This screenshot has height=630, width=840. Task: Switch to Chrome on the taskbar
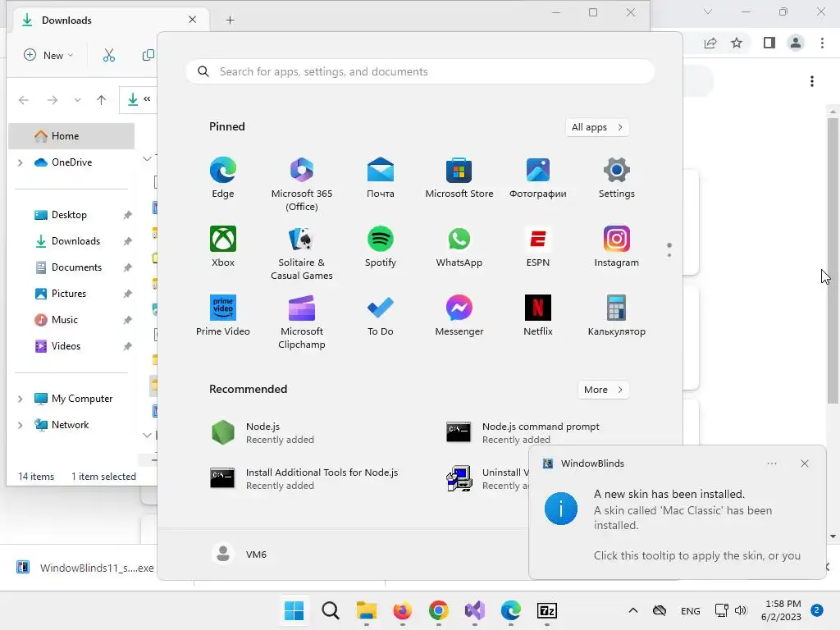(x=439, y=610)
